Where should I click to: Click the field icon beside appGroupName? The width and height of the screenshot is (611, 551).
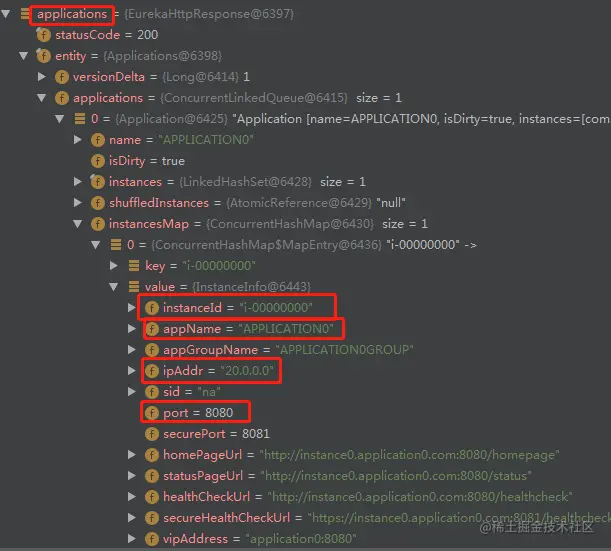[152, 350]
